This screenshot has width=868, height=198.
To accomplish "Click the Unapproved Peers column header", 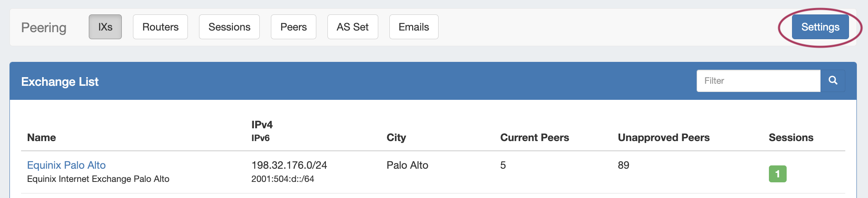I will (x=663, y=138).
